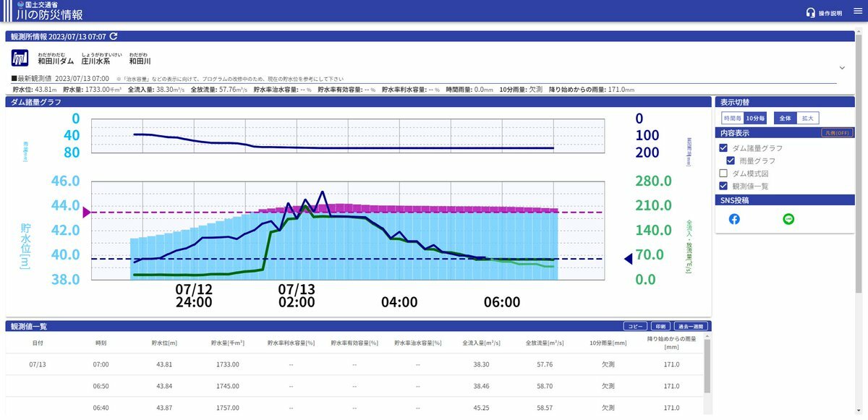Toggle the 雨量グラフ checkbox
The width and height of the screenshot is (868, 420).
[x=731, y=160]
